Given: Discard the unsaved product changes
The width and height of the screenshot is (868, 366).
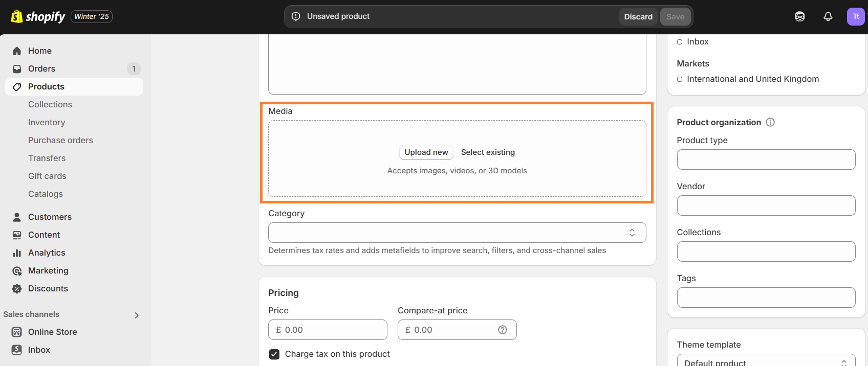Looking at the screenshot, I should tap(638, 17).
